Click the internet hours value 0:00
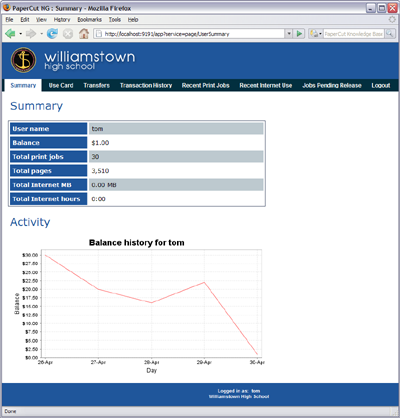Screen dimensions: 400x418 pos(98,199)
